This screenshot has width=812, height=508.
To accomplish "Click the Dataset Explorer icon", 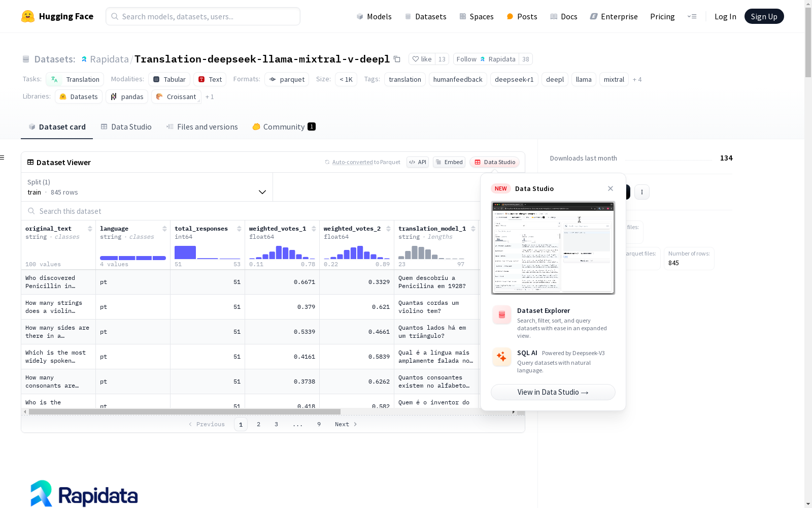I will (501, 315).
